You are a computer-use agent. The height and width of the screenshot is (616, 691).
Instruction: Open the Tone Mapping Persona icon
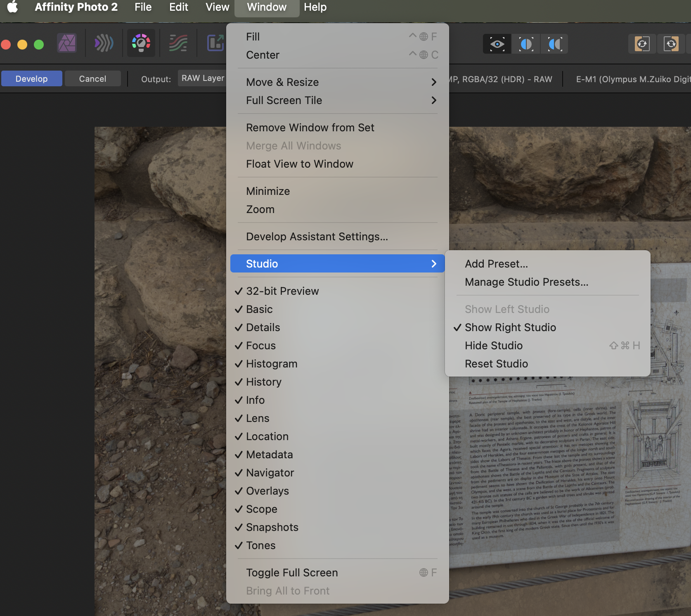click(x=178, y=43)
